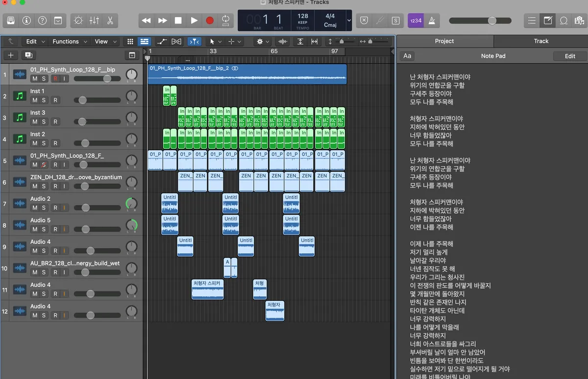Add a new track with plus button

11,55
